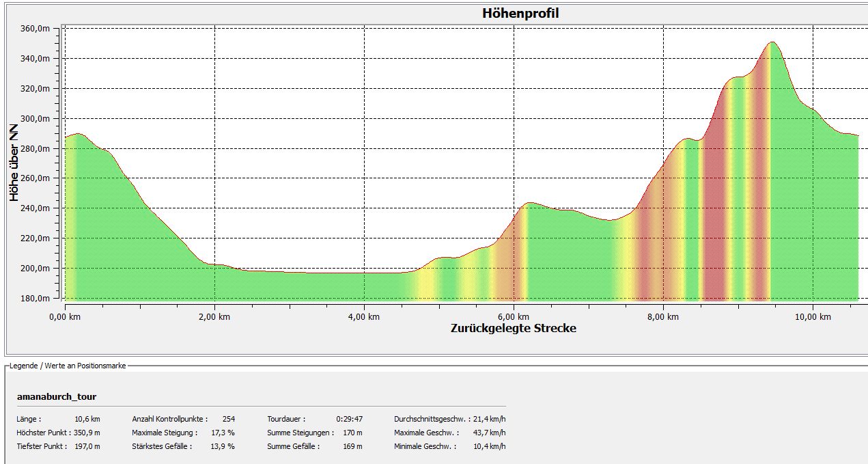Click the 180,0m elevation axis label
The height and width of the screenshot is (464, 868).
pos(36,299)
